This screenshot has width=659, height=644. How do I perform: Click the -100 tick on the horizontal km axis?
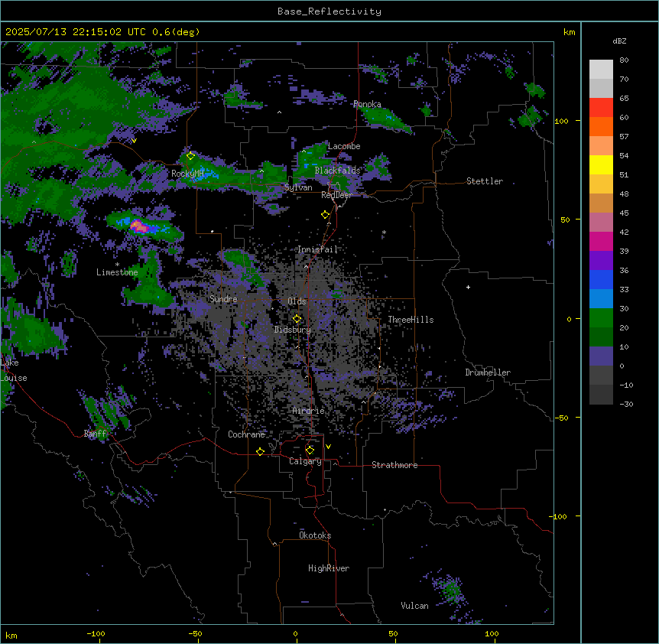pyautogui.click(x=96, y=633)
